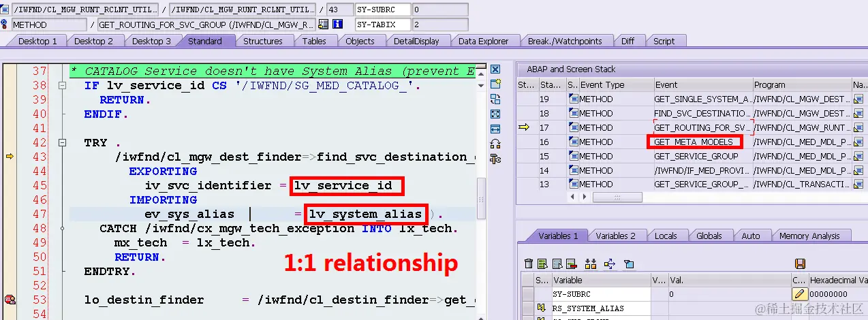Delete variable using trash can icon
The height and width of the screenshot is (320, 868).
529,263
